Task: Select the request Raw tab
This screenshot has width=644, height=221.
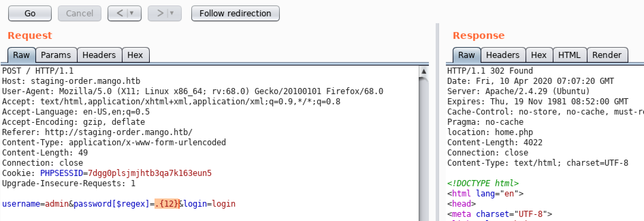Action: 21,55
